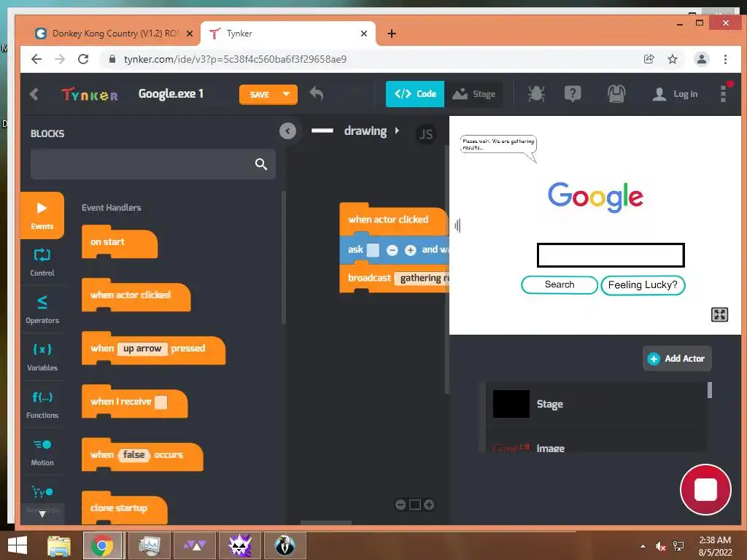The width and height of the screenshot is (747, 560).
Task: Click the muted volume tray icon
Action: (659, 545)
